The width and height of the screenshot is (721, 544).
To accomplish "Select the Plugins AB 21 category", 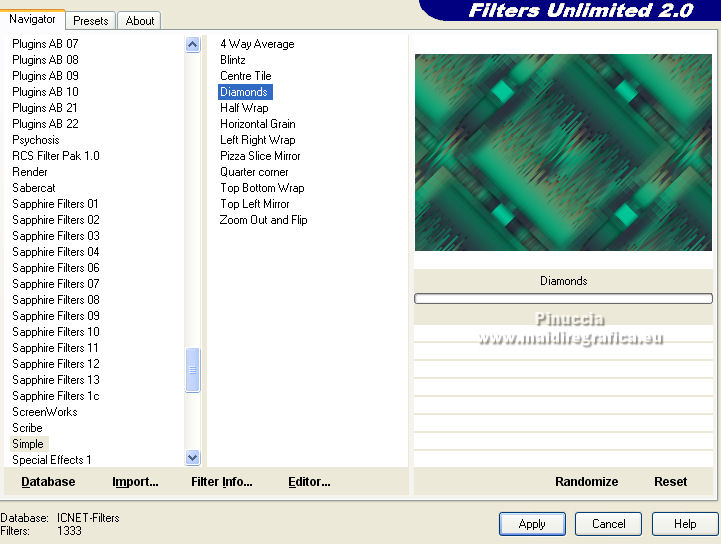I will coord(45,108).
